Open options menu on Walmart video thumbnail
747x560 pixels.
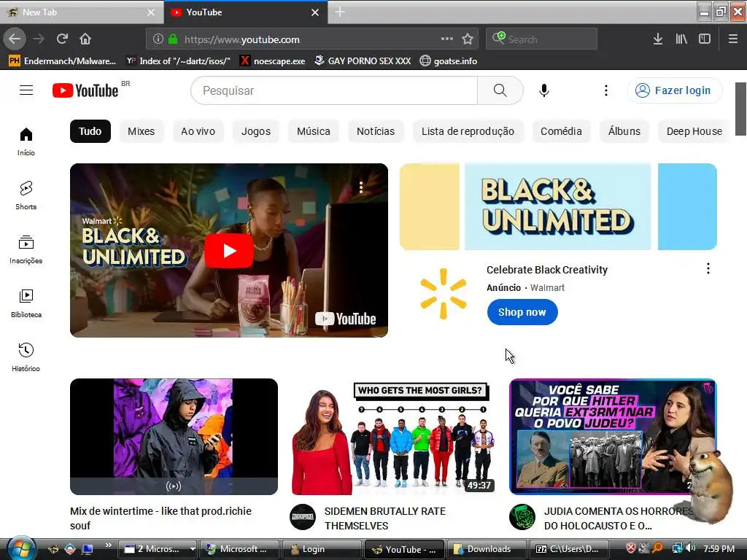pyautogui.click(x=361, y=187)
